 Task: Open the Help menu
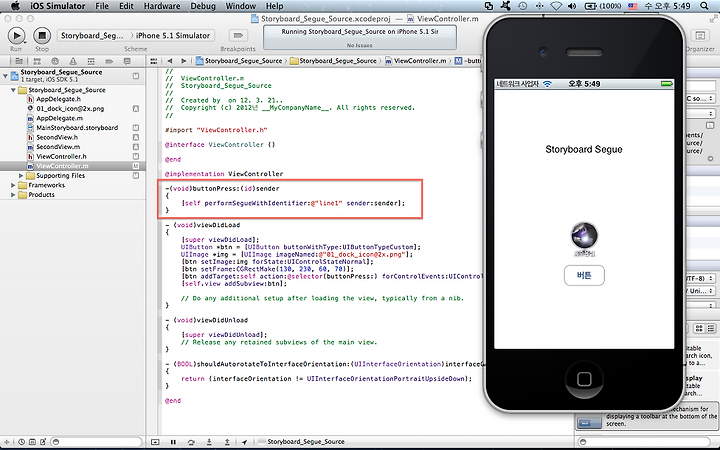275,6
